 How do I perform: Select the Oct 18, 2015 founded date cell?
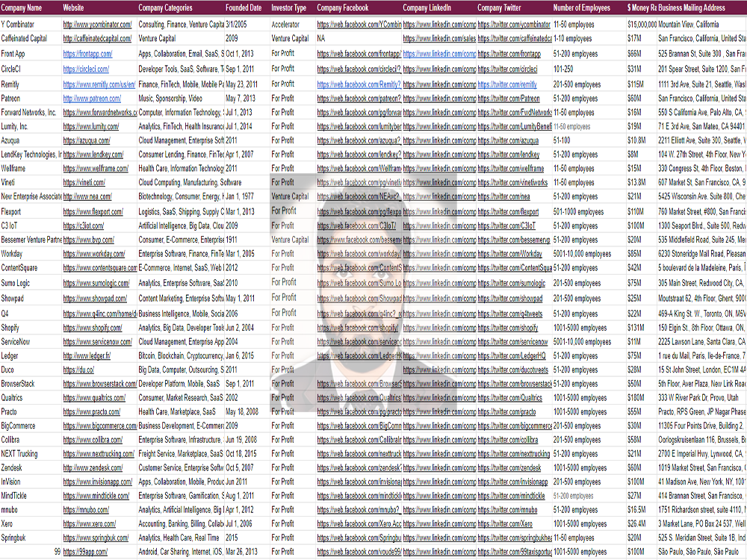[x=241, y=454]
